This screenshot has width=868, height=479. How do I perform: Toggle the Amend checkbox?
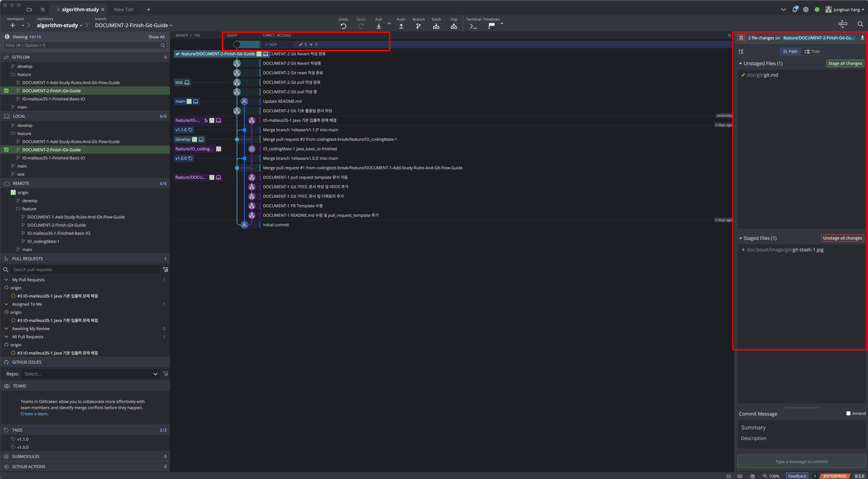click(848, 413)
